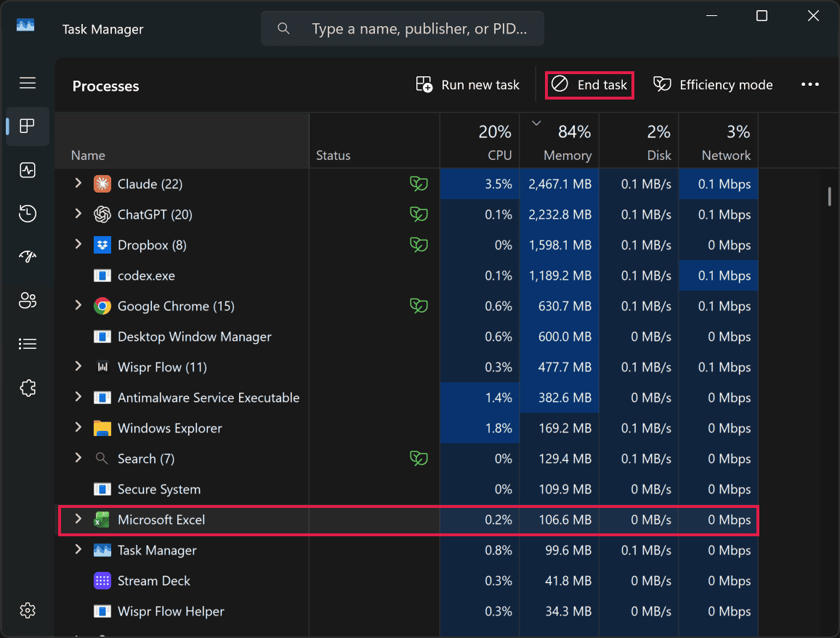
Task: Click efficiency leaf icon on Google Chrome row
Action: 419,306
